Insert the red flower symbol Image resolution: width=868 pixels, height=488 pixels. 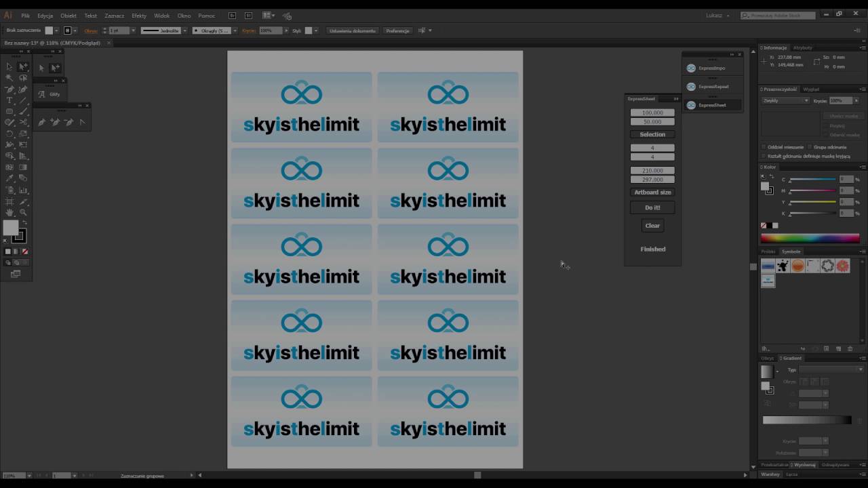(842, 266)
